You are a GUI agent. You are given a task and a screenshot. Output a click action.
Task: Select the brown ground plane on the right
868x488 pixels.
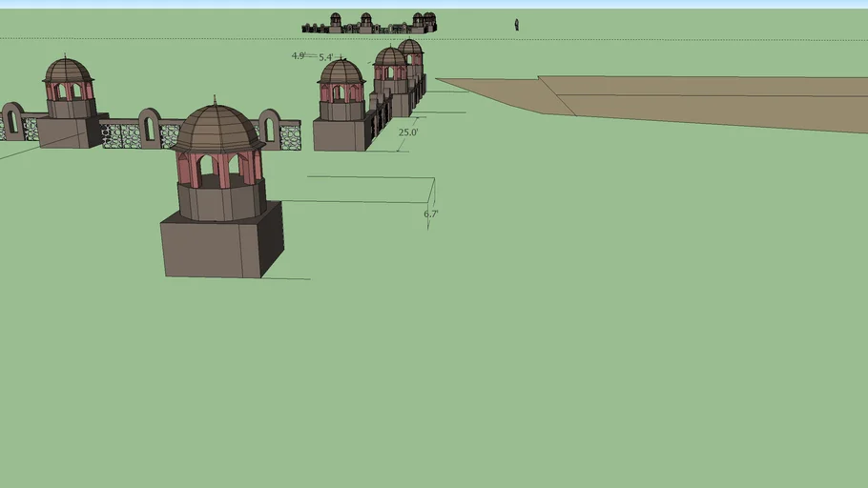pos(706,100)
